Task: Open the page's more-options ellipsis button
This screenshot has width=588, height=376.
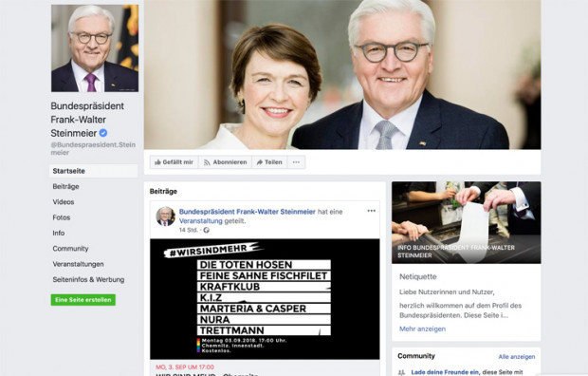Action: point(296,162)
